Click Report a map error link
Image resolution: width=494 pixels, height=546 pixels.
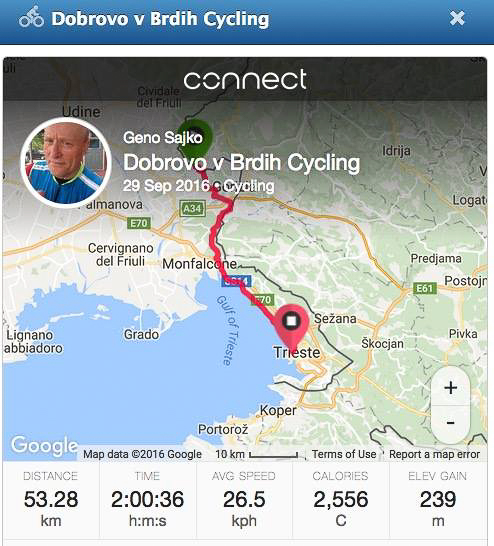pyautogui.click(x=434, y=454)
